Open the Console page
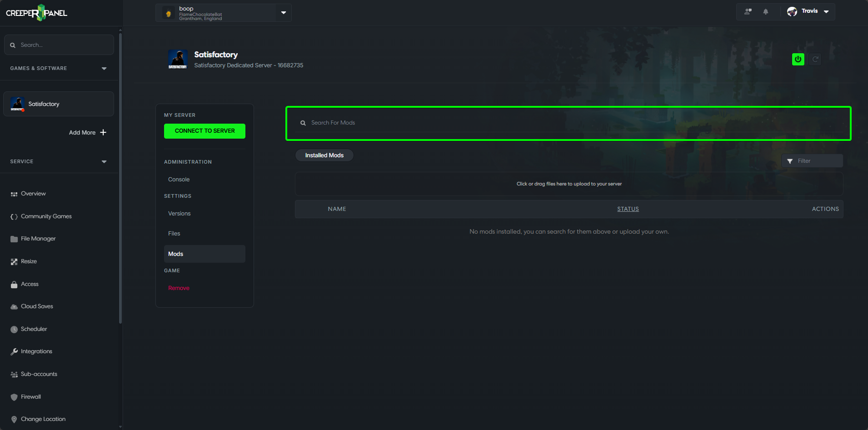The height and width of the screenshot is (430, 868). click(x=179, y=180)
